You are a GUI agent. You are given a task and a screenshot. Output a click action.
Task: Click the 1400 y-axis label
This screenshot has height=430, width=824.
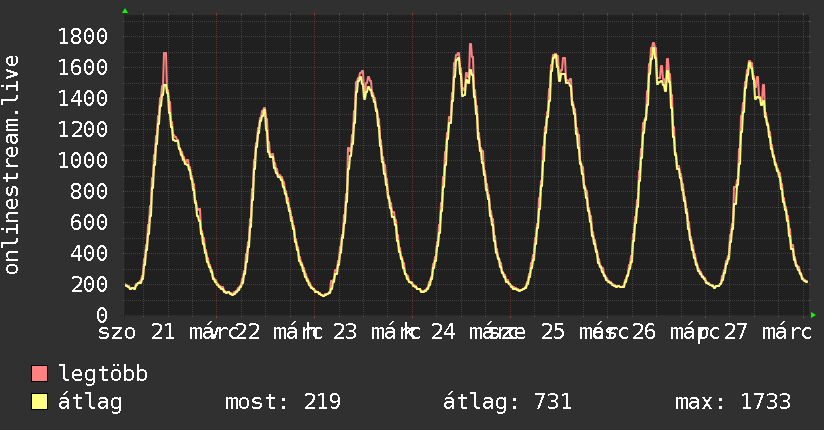tap(83, 98)
